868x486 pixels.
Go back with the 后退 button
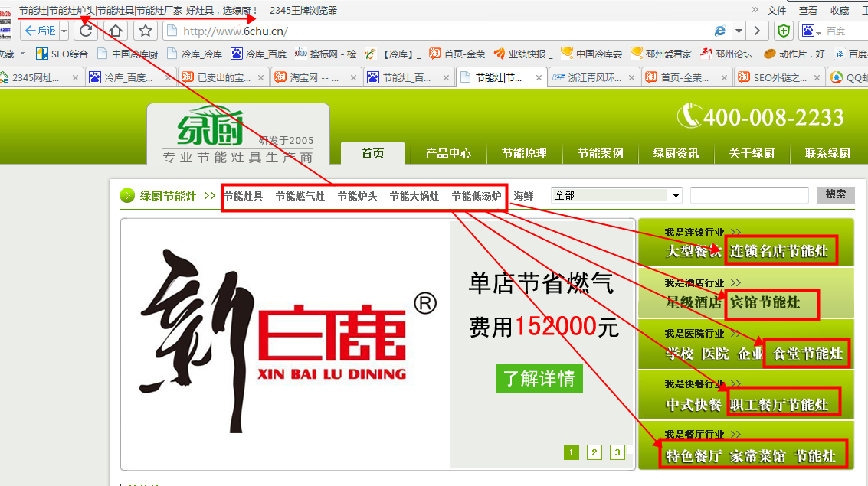point(40,31)
